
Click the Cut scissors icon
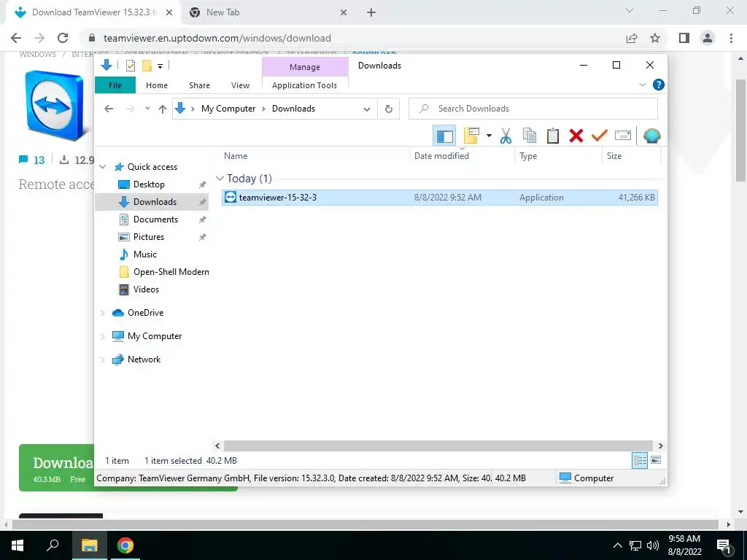[506, 136]
